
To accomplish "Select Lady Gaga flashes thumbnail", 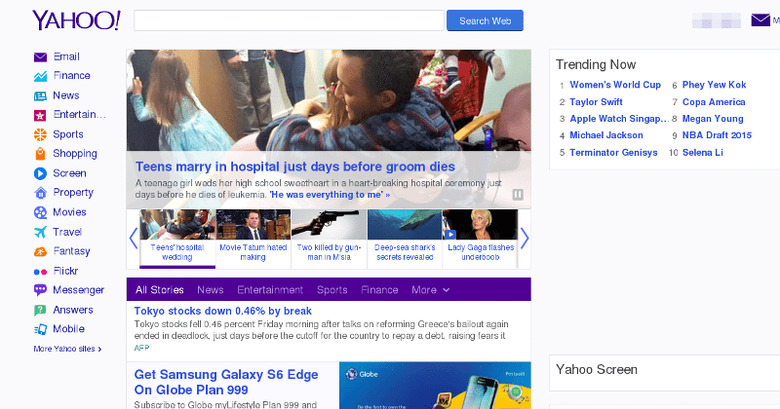I will coord(480,238).
